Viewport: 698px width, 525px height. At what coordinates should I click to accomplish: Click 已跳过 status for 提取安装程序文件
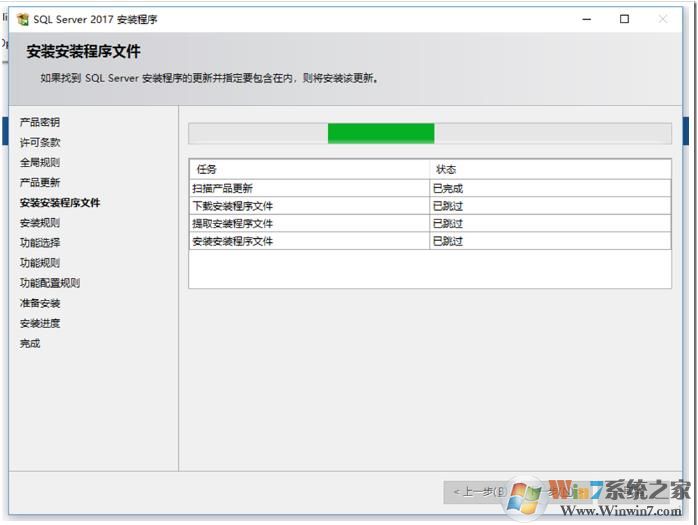coord(550,224)
